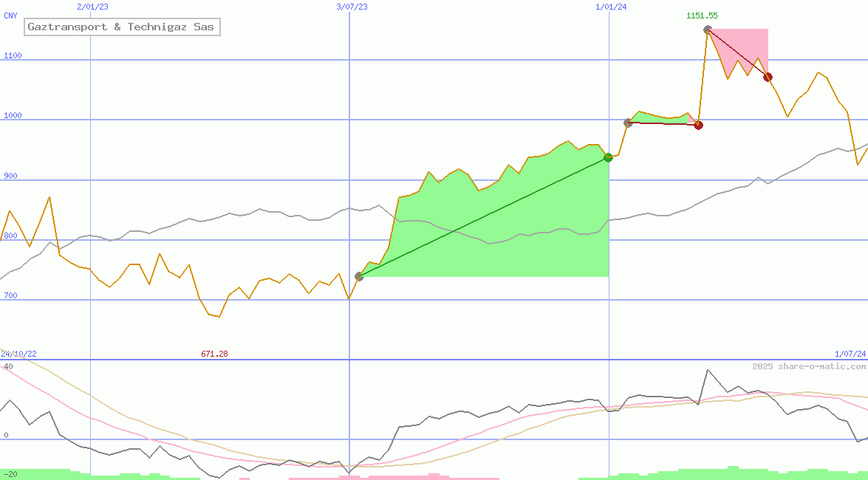Image resolution: width=868 pixels, height=480 pixels.
Task: Click the green exit marker ending the long green trend line
Action: [x=608, y=157]
